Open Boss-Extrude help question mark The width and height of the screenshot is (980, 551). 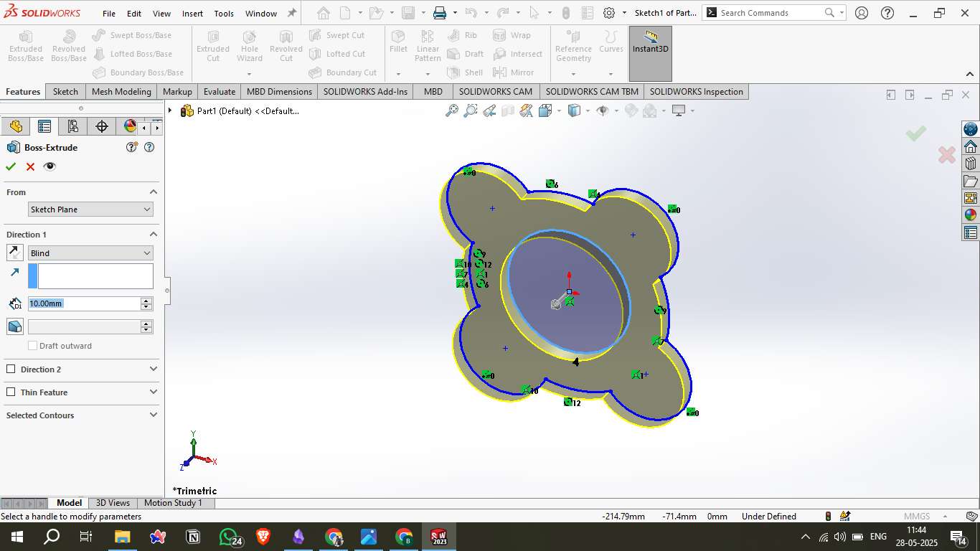pyautogui.click(x=149, y=147)
